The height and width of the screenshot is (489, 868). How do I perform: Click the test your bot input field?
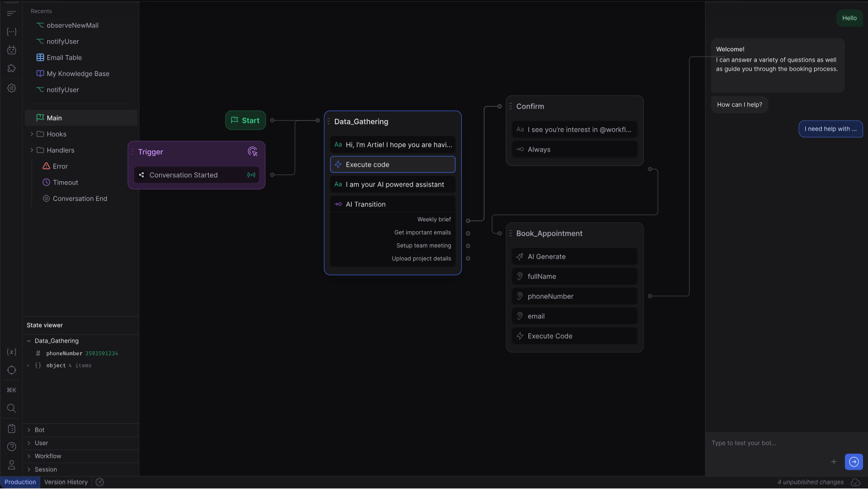[771, 443]
